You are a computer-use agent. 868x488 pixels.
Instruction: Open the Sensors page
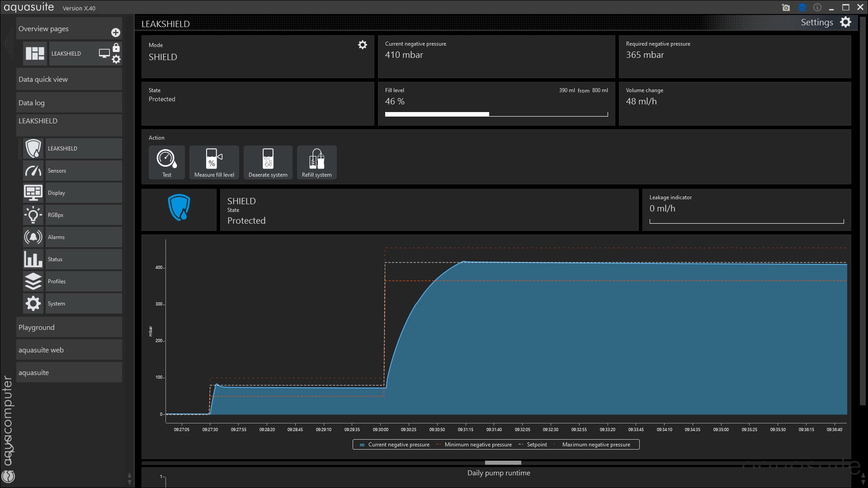pyautogui.click(x=84, y=171)
